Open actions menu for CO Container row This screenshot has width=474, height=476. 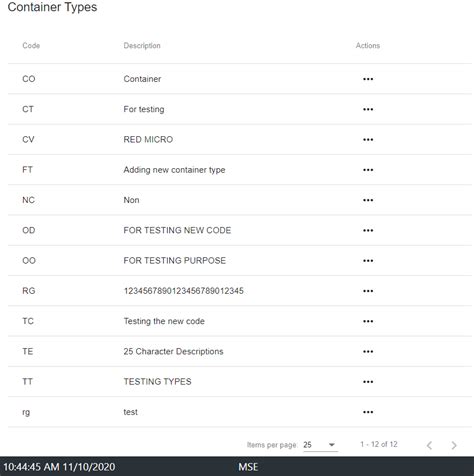click(x=368, y=79)
